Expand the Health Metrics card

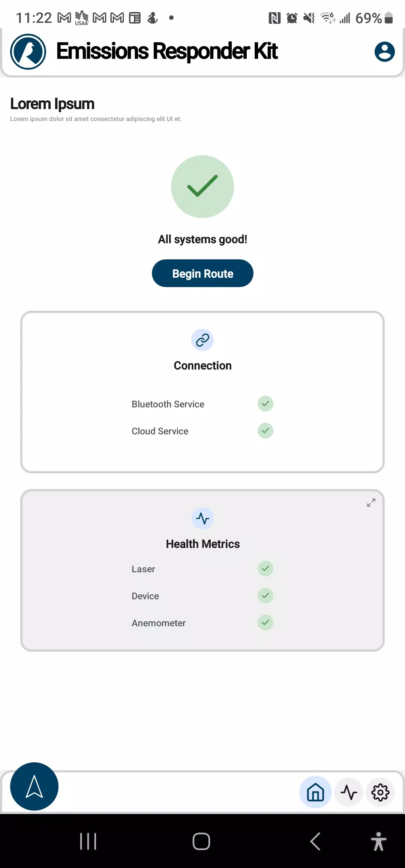point(371,503)
